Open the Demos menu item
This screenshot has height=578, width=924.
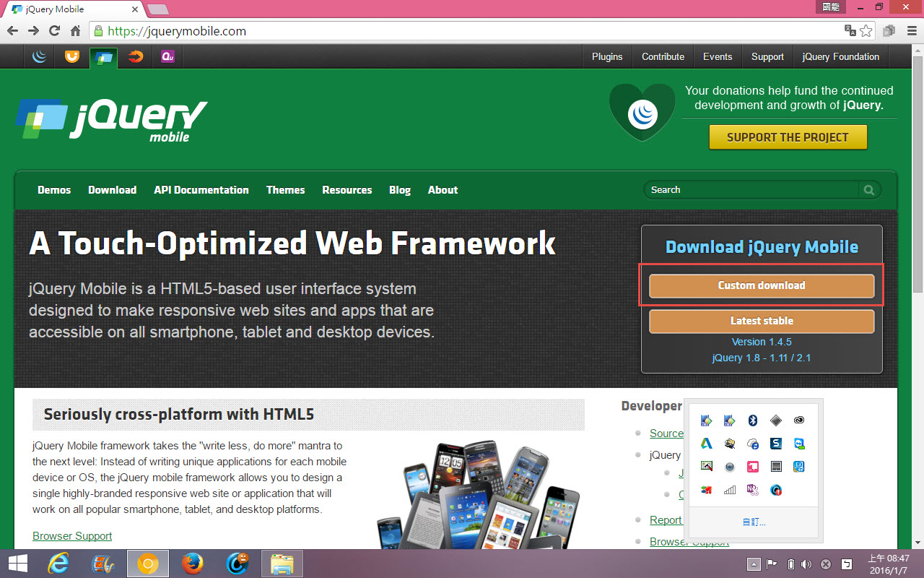(54, 190)
